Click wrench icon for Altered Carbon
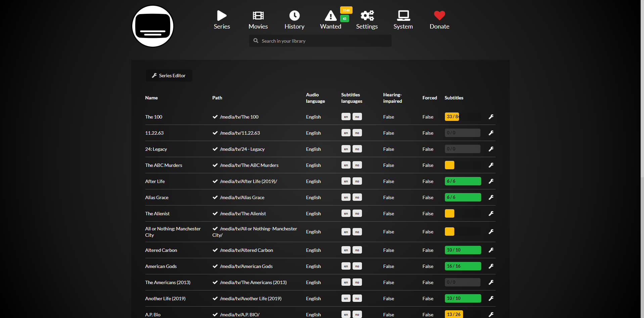The height and width of the screenshot is (318, 644). [491, 250]
